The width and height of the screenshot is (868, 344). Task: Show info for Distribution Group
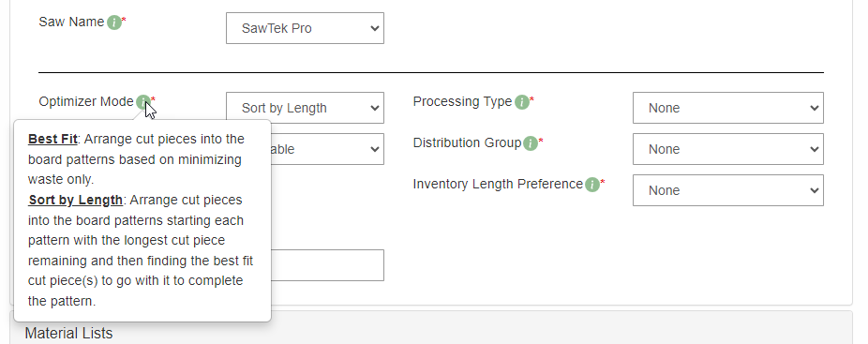pos(531,144)
